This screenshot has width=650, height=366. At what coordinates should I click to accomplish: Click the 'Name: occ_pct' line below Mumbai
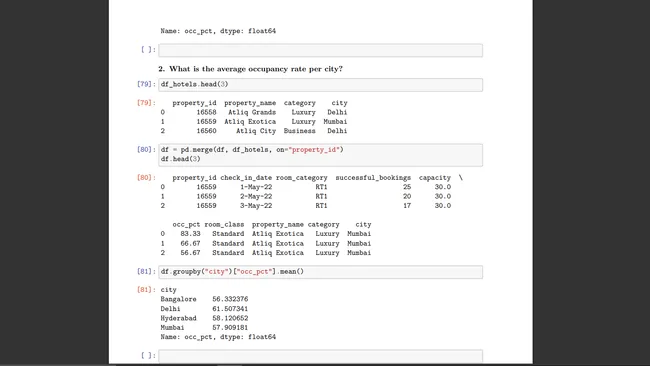(218, 337)
